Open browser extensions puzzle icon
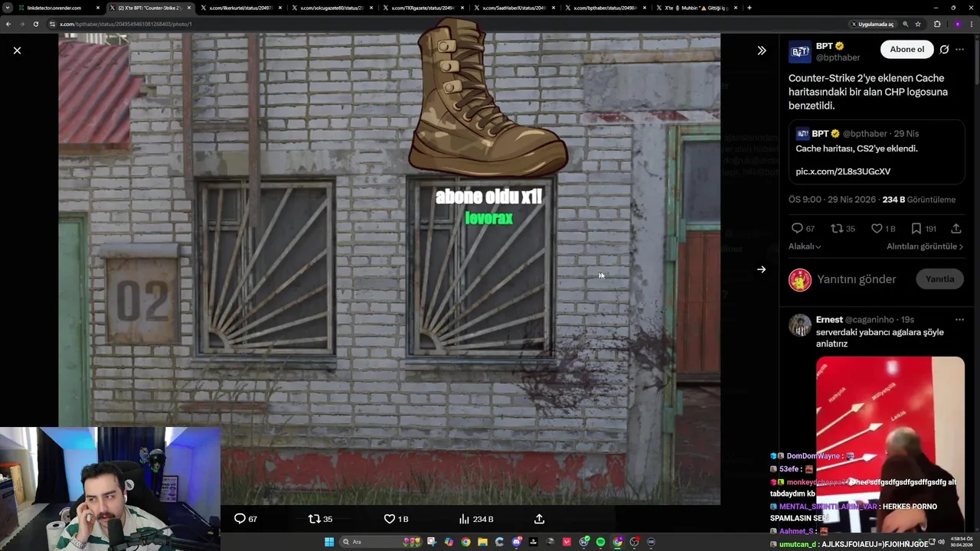The image size is (980, 551). [x=936, y=24]
